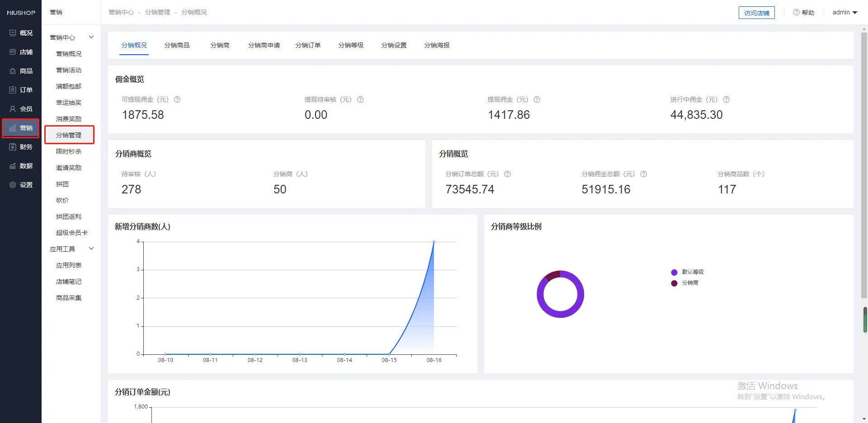Screen dimensions: 868x423
Task: Open the admin account dropdown
Action: tap(844, 13)
